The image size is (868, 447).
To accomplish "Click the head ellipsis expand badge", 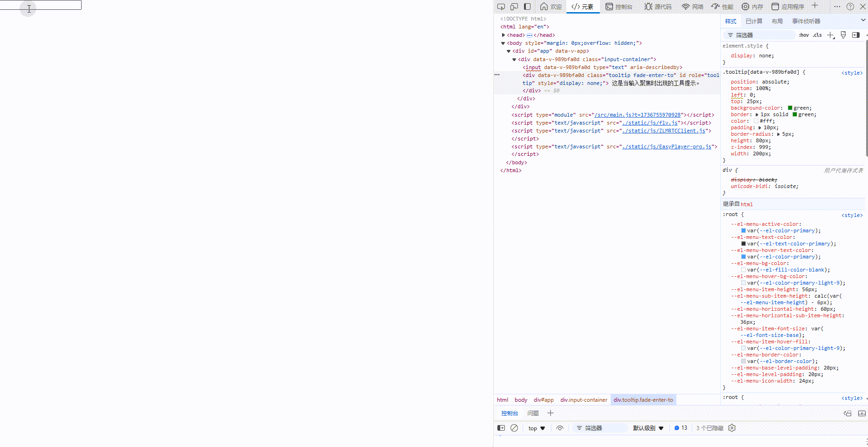I will coord(530,35).
